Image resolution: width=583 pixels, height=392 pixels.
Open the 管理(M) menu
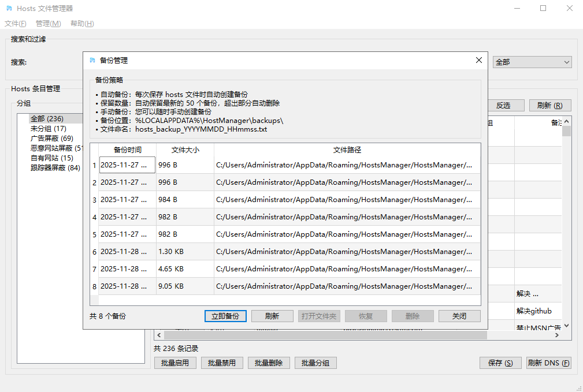click(x=48, y=24)
